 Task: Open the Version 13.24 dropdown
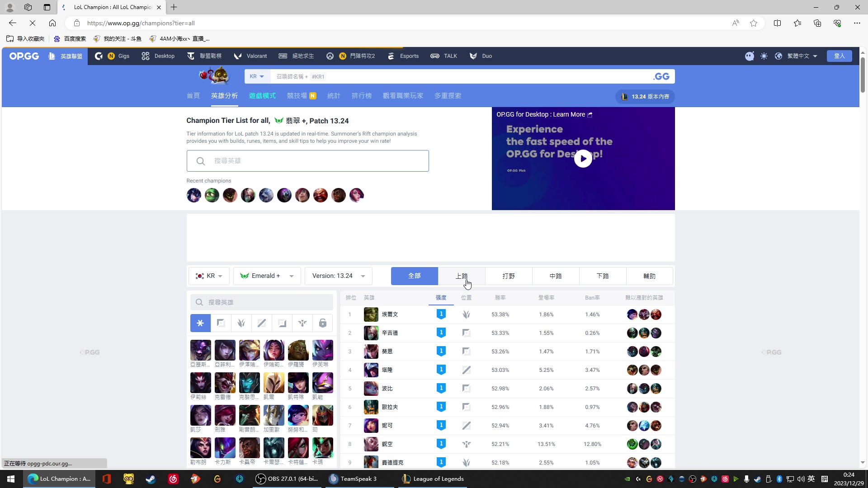click(338, 276)
